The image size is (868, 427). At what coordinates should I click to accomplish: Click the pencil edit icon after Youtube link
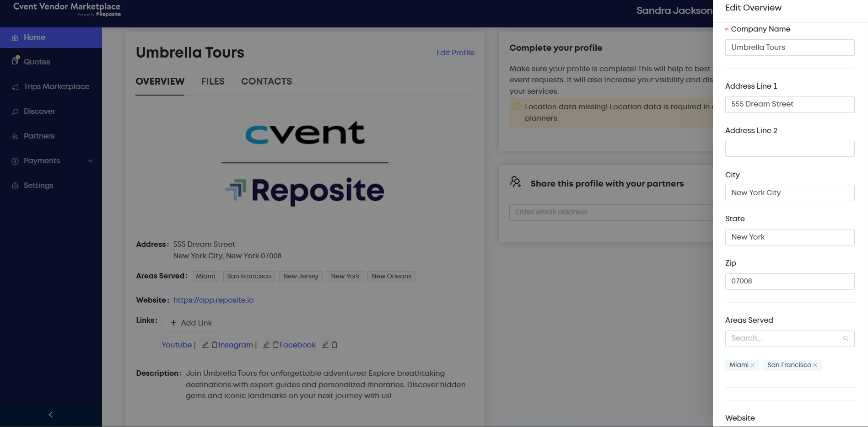205,345
